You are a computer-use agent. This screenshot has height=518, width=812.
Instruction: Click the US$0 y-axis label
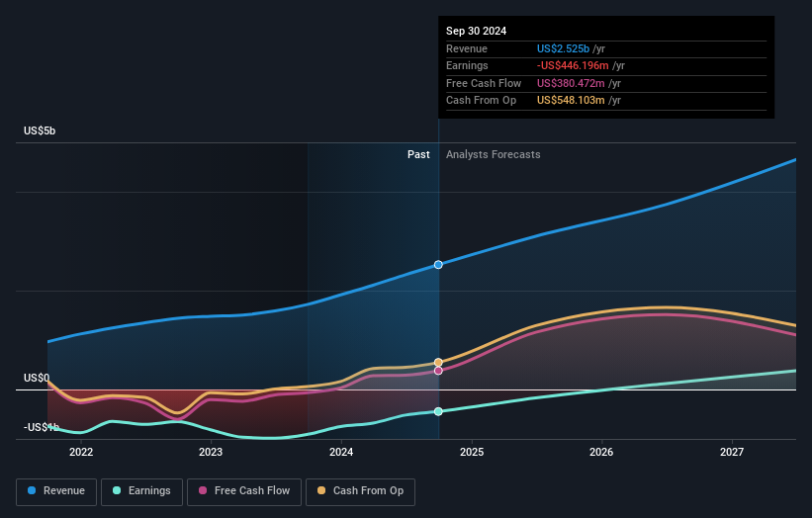[x=37, y=378]
